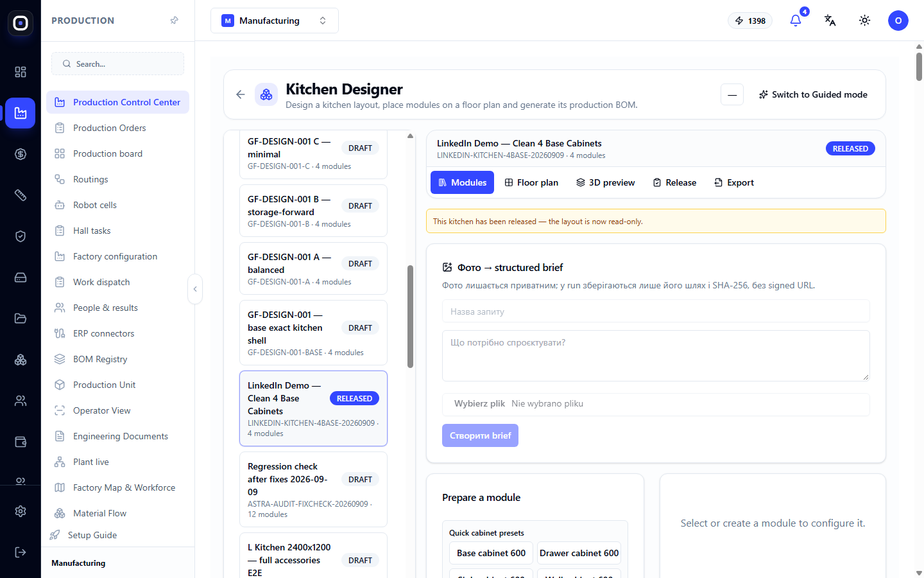This screenshot has height=578, width=924.
Task: Open the Release tab
Action: (674, 182)
